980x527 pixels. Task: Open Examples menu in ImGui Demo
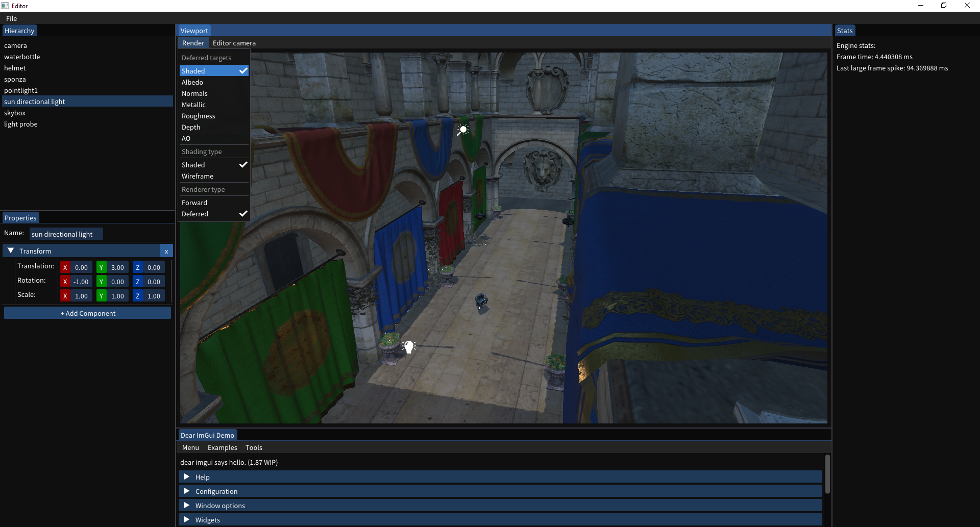223,447
